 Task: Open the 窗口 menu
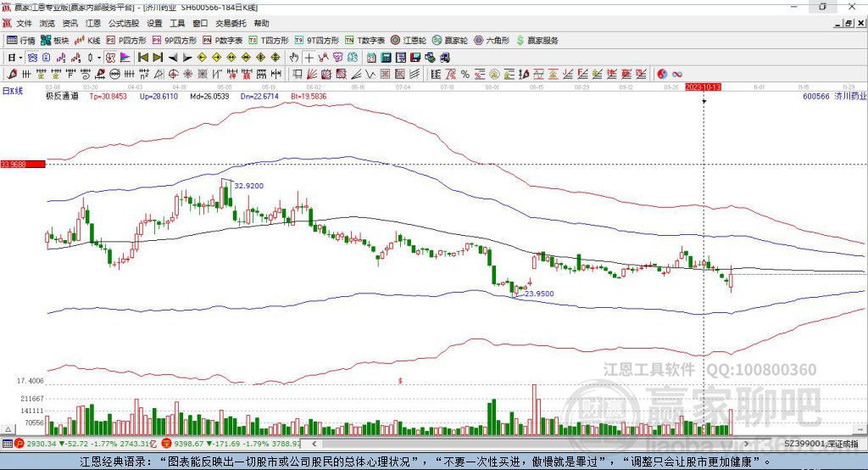pos(200,23)
